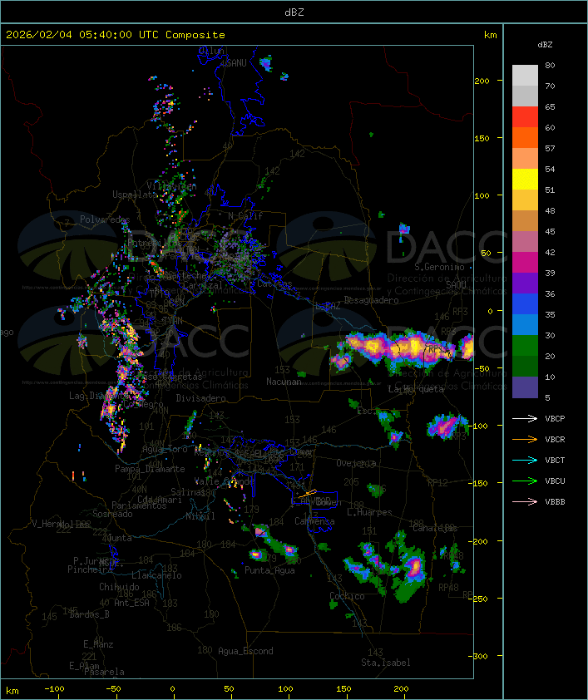Click the Llancanelo place label
The image size is (588, 700).
point(156,575)
